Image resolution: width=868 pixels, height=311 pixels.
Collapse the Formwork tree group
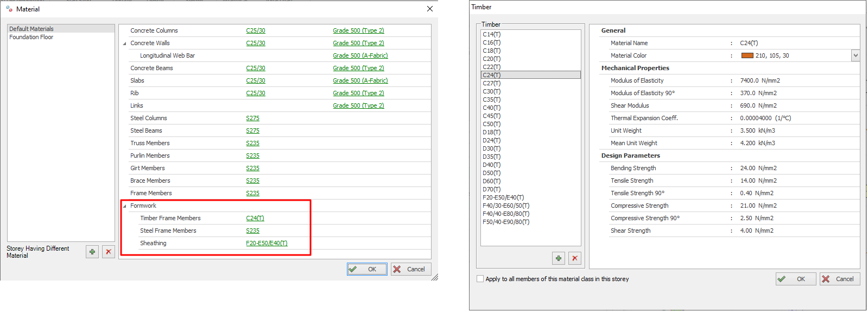point(124,206)
